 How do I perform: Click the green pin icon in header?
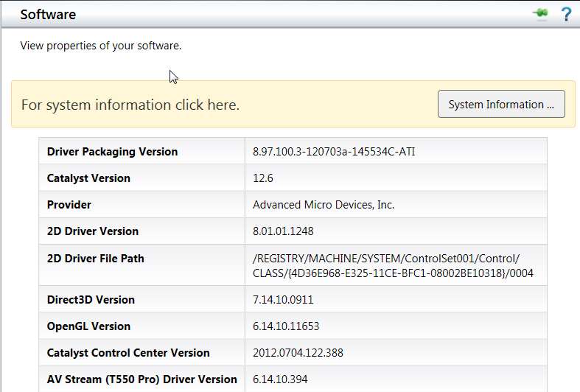click(540, 13)
